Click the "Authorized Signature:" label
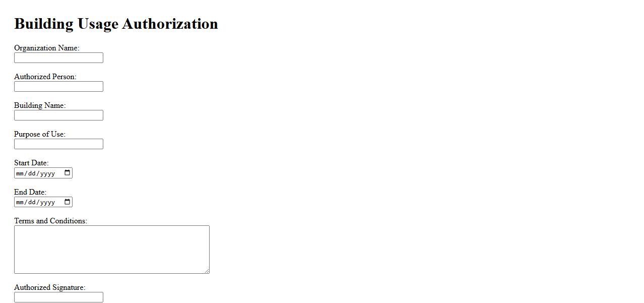 point(50,288)
